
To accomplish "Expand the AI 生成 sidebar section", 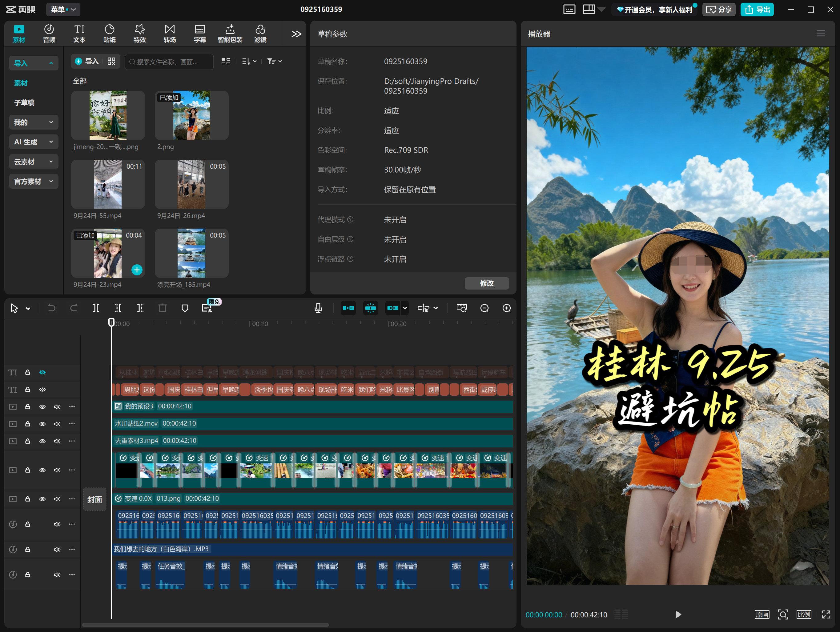I will click(34, 142).
